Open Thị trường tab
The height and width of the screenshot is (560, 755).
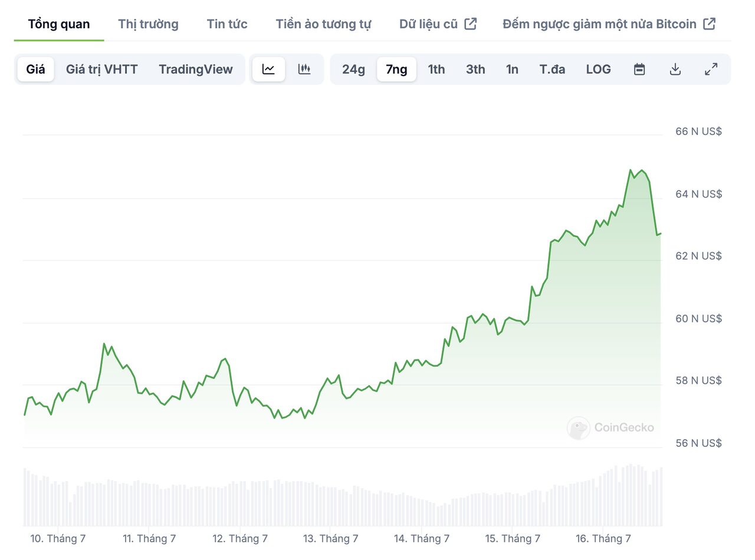click(x=148, y=24)
